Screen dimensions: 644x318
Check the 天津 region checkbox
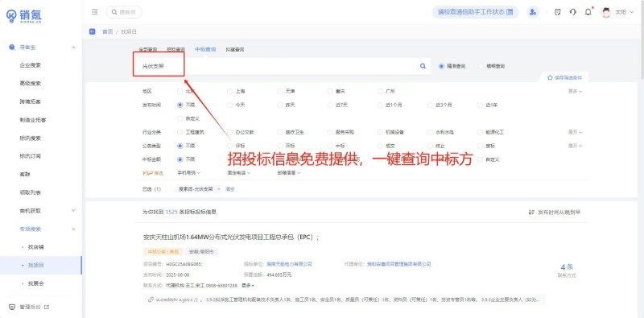(x=280, y=91)
